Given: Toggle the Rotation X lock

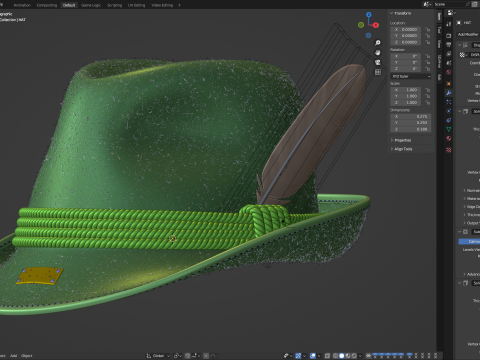Looking at the screenshot, I should pos(427,56).
